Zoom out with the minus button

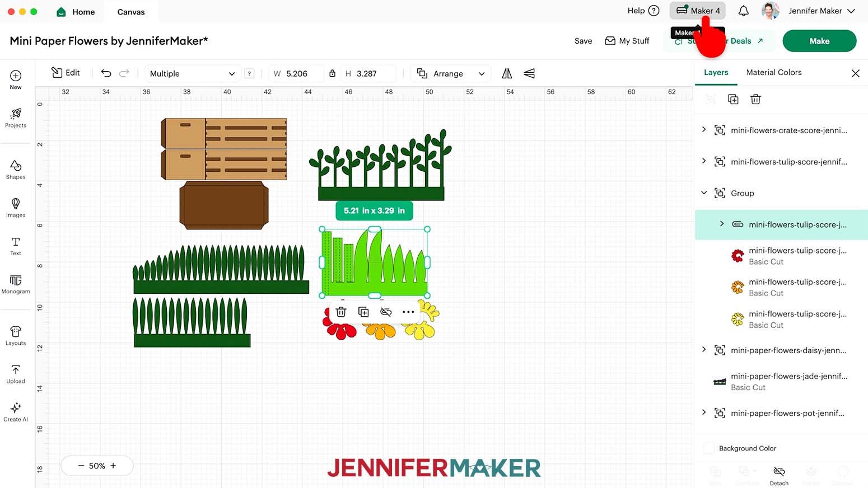click(81, 466)
